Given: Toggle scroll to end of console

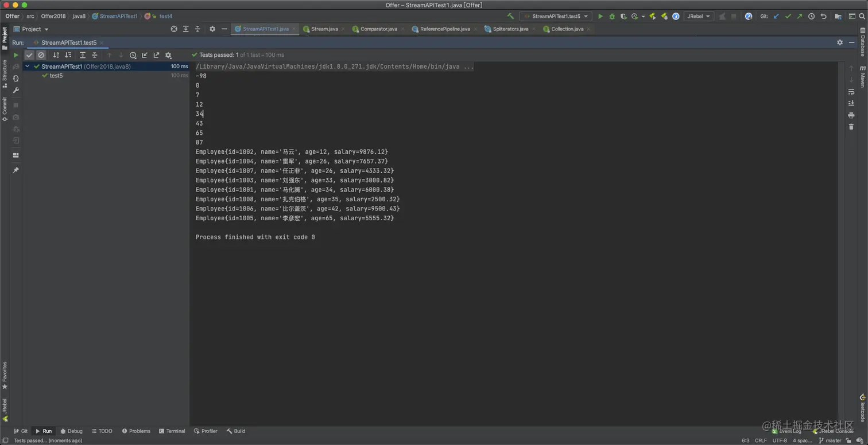Looking at the screenshot, I should click(x=851, y=103).
